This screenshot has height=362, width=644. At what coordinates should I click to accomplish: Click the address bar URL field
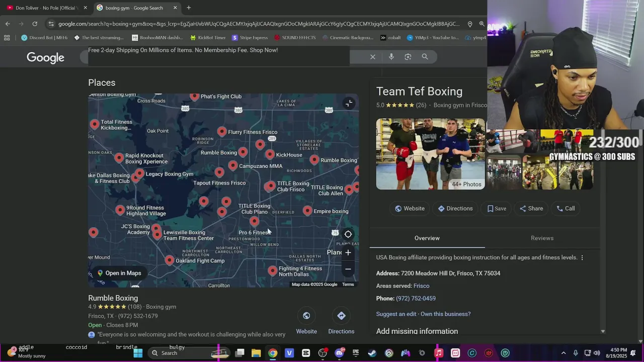[259, 24]
